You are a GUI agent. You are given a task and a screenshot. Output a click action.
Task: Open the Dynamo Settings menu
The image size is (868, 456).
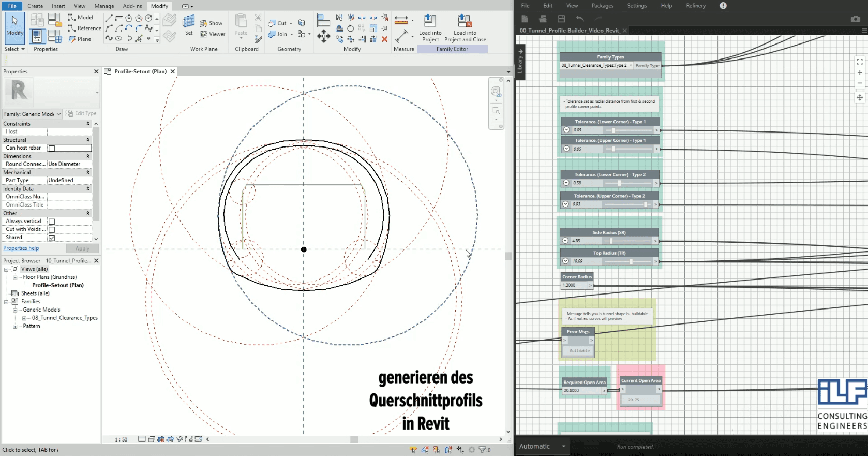(637, 6)
